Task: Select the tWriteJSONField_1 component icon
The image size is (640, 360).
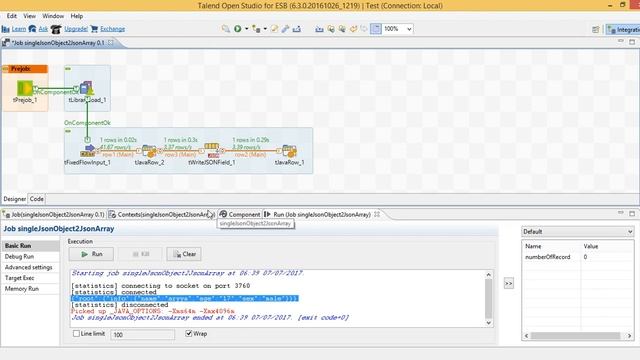Action: click(x=212, y=151)
